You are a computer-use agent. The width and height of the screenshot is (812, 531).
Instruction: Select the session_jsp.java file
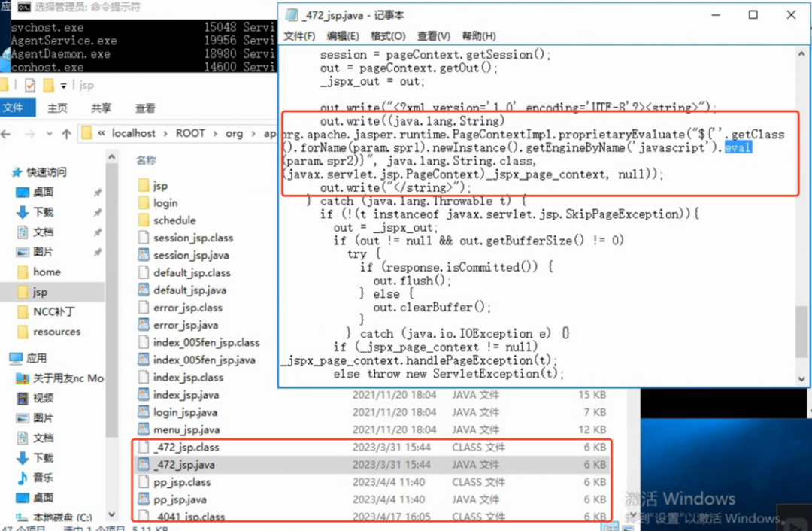coord(191,255)
